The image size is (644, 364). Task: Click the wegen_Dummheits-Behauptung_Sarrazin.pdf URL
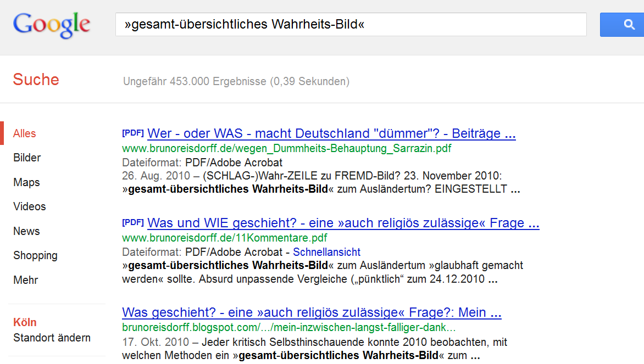287,149
